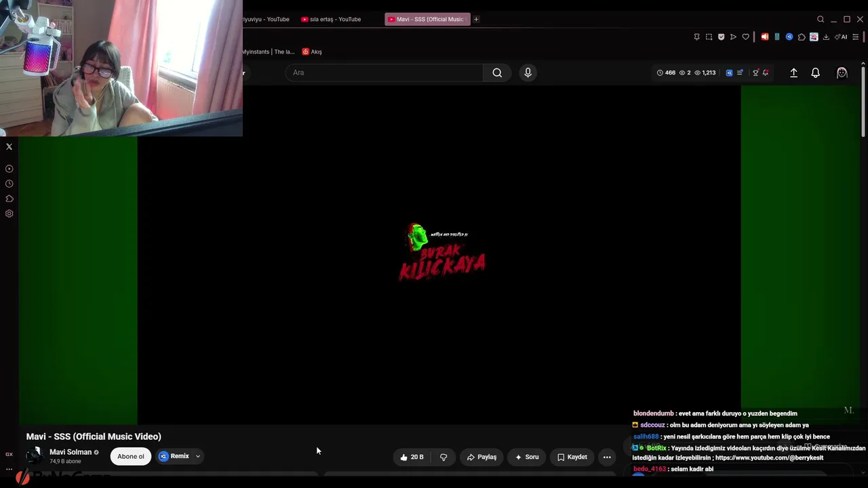Click the chat username blondendumb
868x488 pixels.
point(654,413)
